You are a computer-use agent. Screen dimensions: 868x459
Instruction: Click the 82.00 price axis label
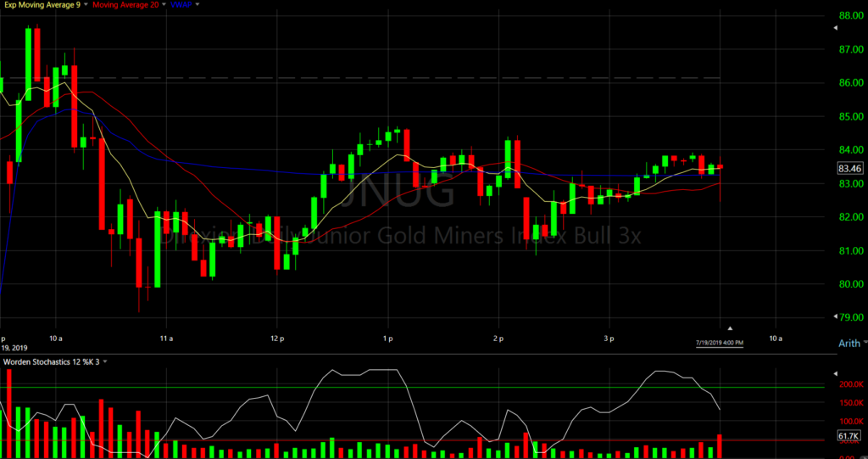click(x=849, y=216)
